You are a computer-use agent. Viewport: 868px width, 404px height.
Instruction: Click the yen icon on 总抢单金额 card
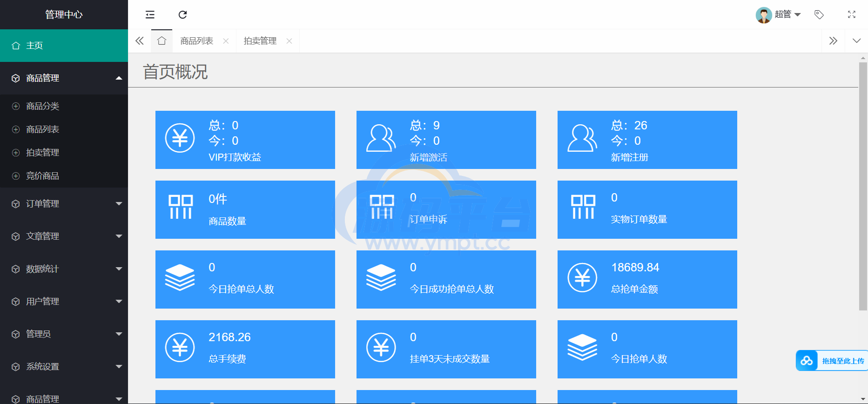(582, 277)
